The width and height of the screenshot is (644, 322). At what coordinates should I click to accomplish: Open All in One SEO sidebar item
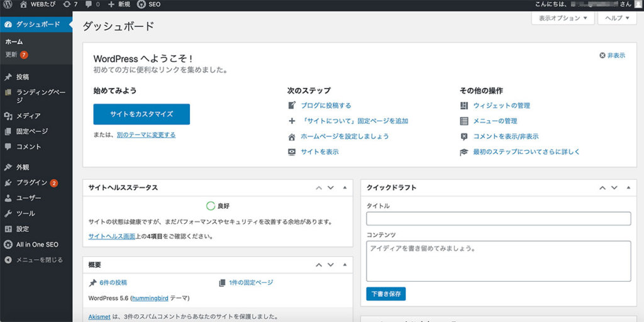point(36,244)
